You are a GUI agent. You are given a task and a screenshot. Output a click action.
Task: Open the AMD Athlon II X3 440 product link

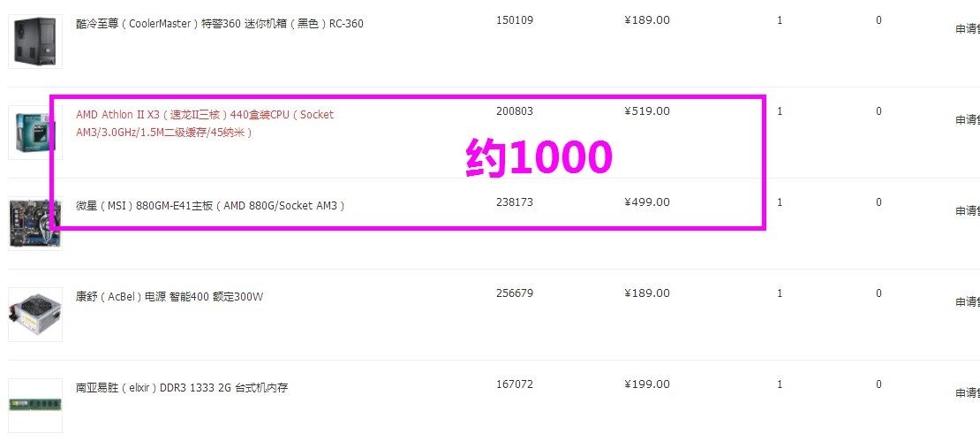205,124
